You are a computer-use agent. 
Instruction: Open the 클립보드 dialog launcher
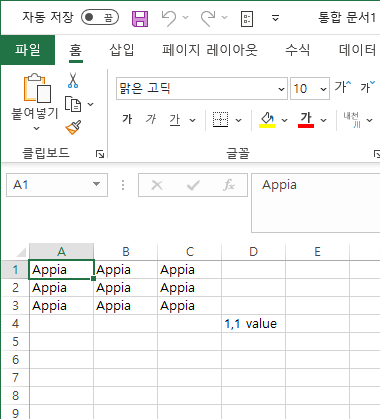point(100,154)
